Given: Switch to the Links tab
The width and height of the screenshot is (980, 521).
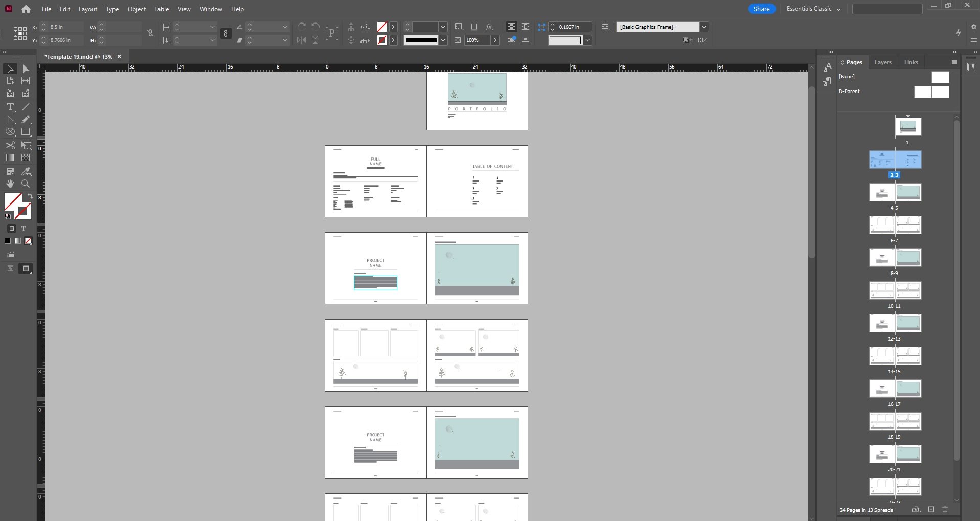Looking at the screenshot, I should point(911,62).
